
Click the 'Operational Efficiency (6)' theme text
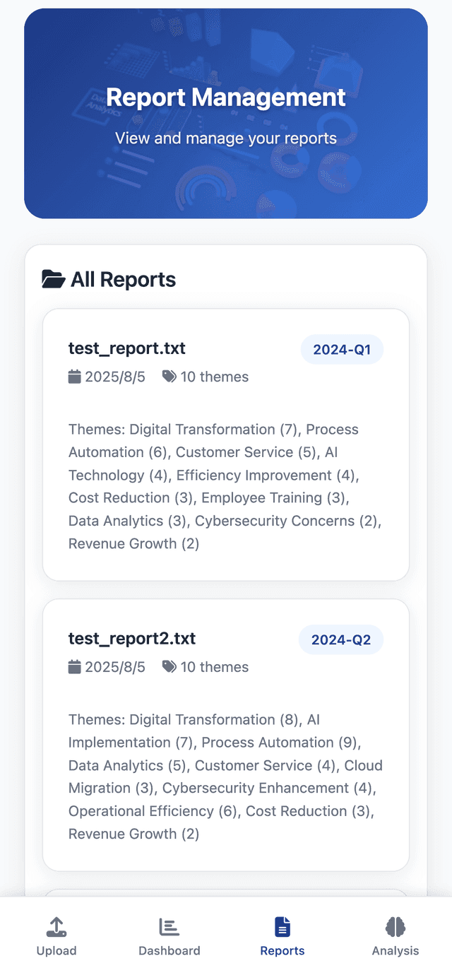point(153,811)
